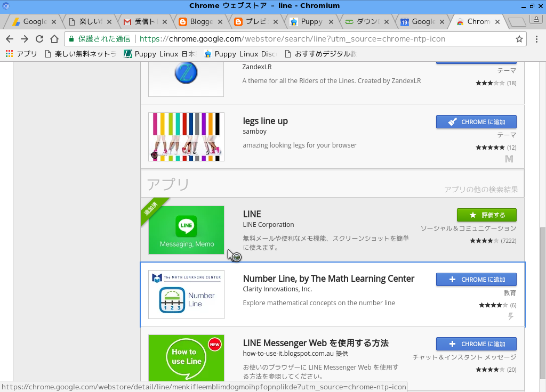This screenshot has width=546, height=392.
Task: Click the Home button in the toolbar
Action: tap(55, 39)
